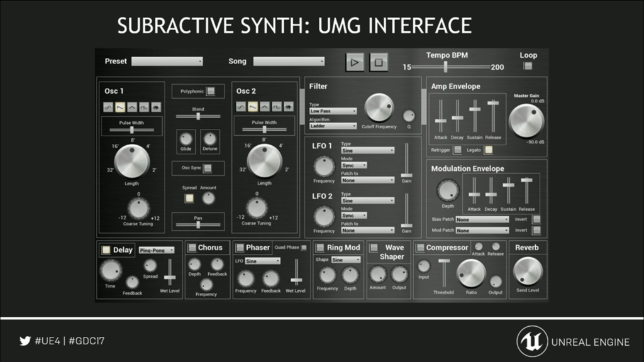The width and height of the screenshot is (644, 362).
Task: Select the noise waveform for Osc 1
Action: point(156,107)
